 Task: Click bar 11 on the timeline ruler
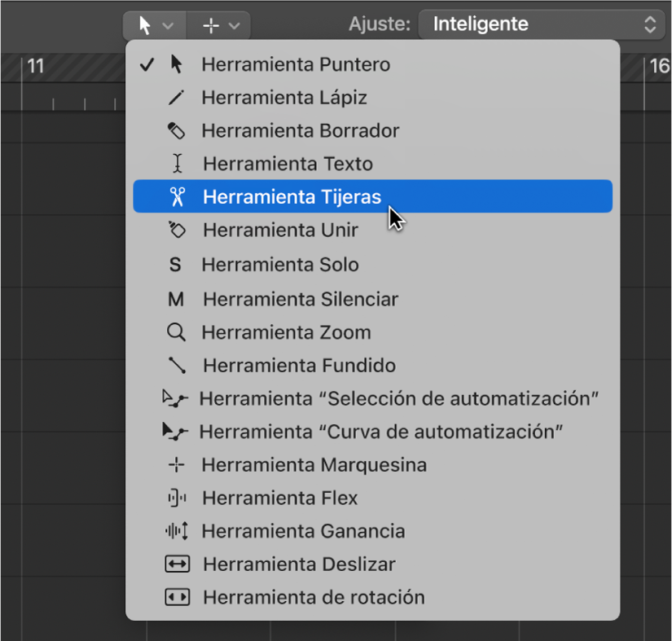pos(36,67)
